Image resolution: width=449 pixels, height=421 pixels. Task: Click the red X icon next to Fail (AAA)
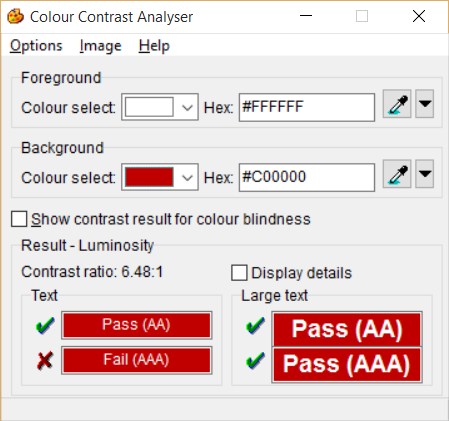45,360
